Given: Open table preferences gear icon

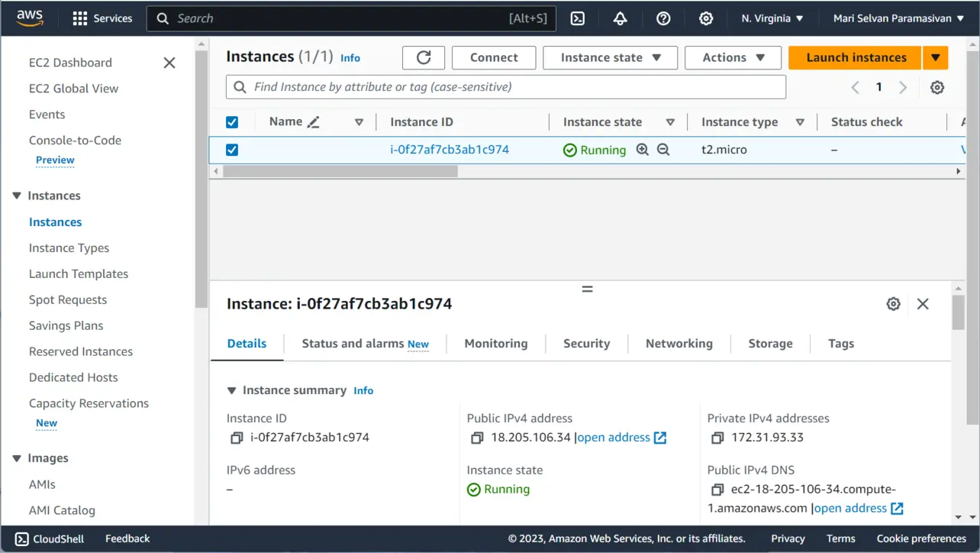Looking at the screenshot, I should click(937, 87).
